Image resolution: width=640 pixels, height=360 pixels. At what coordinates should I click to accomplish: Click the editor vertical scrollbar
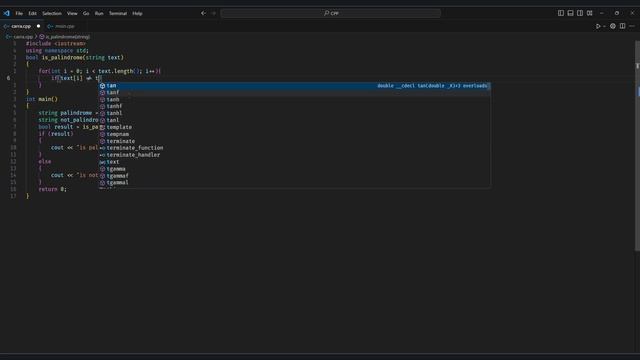click(637, 147)
